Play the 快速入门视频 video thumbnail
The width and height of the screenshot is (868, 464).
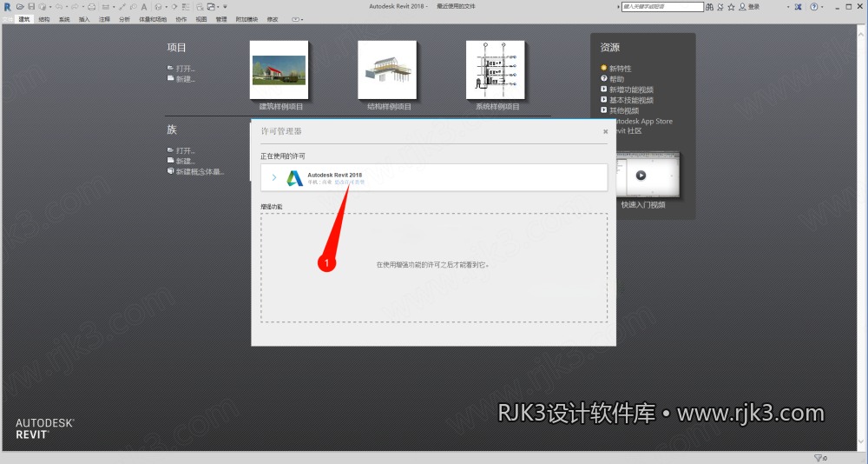point(641,176)
